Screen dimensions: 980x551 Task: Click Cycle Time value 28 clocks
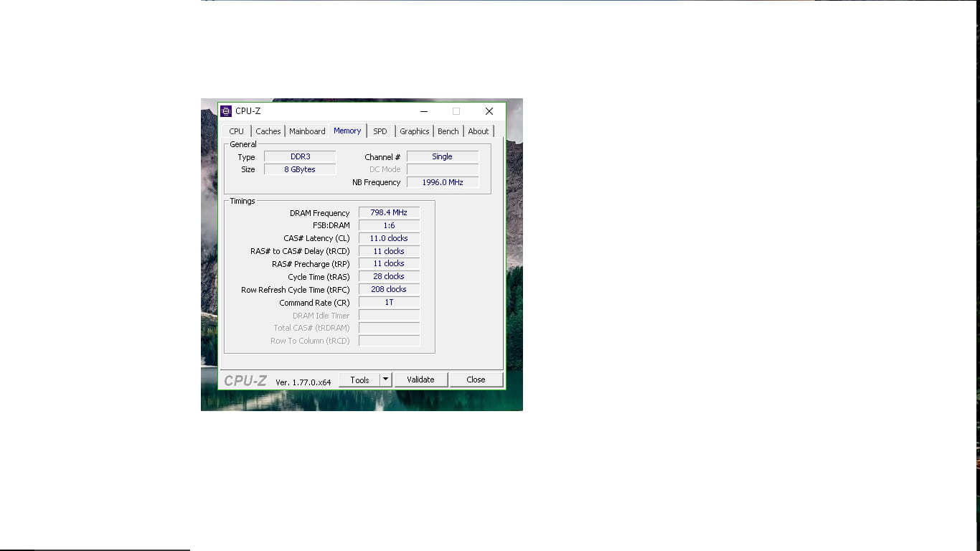pyautogui.click(x=389, y=276)
